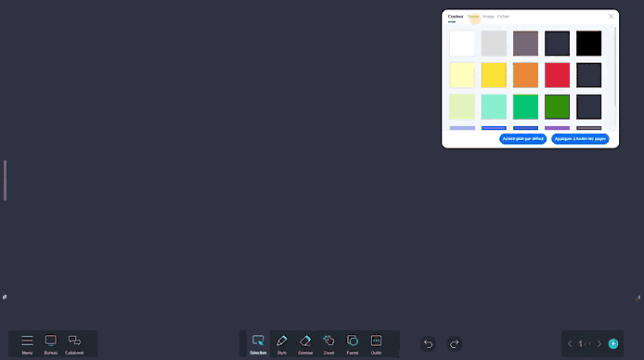Viewport: 644px width, 360px height.
Task: Click the page counter 1/1
Action: pyautogui.click(x=585, y=343)
